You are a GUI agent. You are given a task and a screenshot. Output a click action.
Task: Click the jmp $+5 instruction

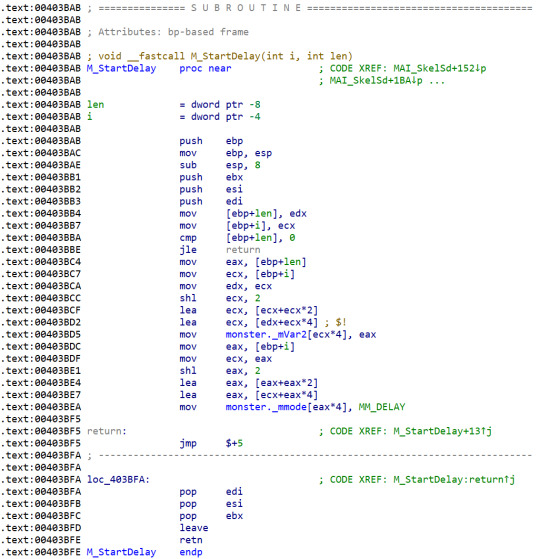point(211,443)
